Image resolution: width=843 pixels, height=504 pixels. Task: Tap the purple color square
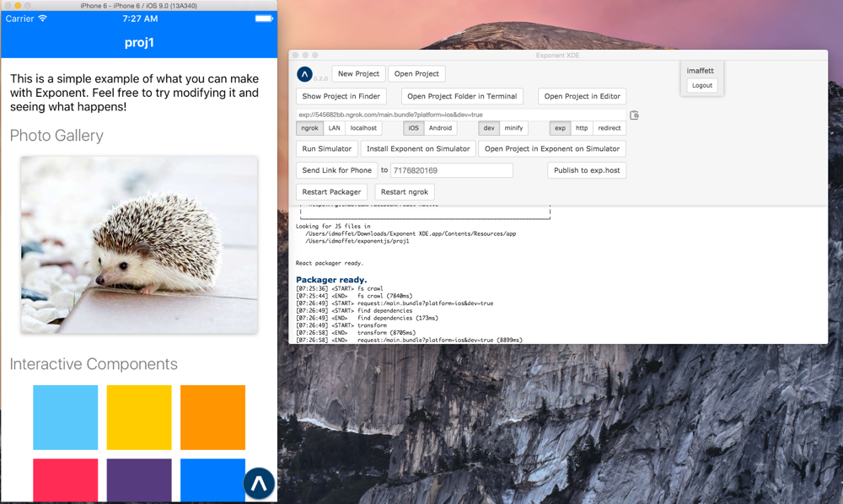139,480
